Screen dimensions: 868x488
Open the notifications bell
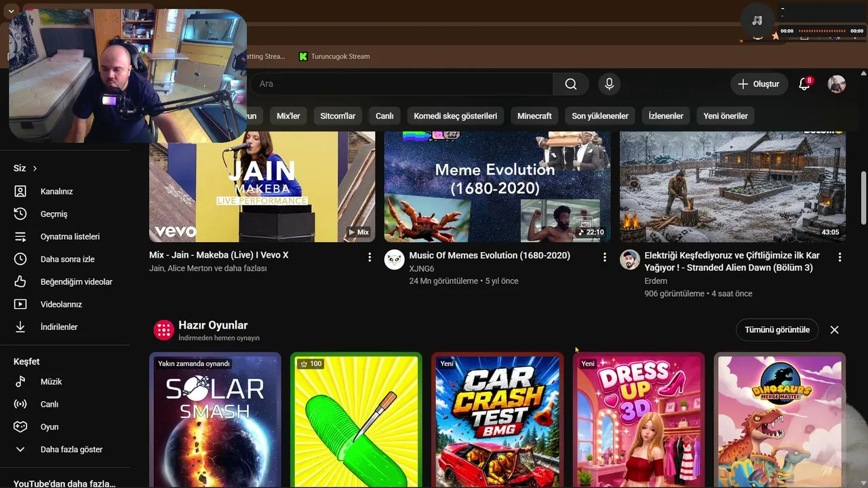(804, 84)
